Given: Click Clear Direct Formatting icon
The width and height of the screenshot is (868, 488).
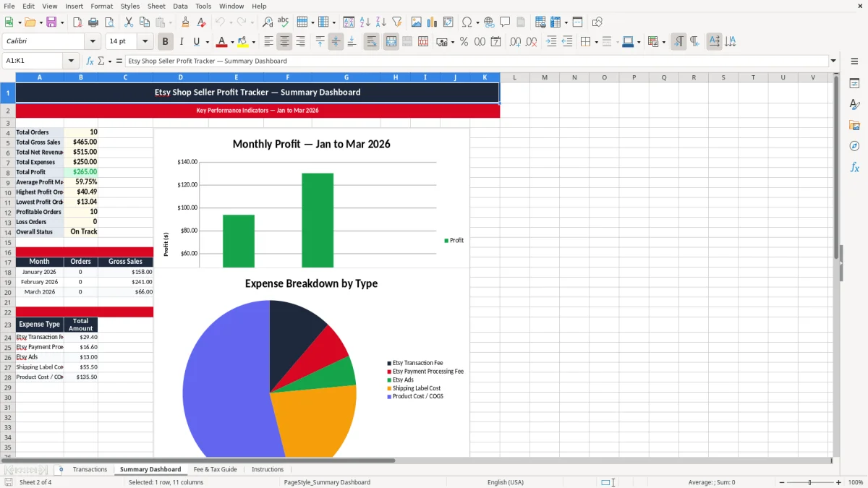Looking at the screenshot, I should [202, 22].
